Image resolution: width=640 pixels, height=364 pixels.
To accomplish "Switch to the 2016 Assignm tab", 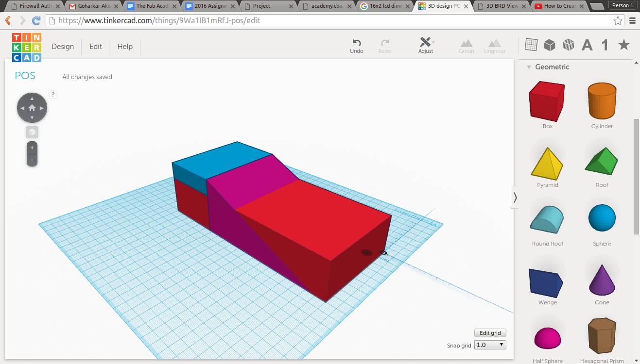I will pyautogui.click(x=210, y=6).
